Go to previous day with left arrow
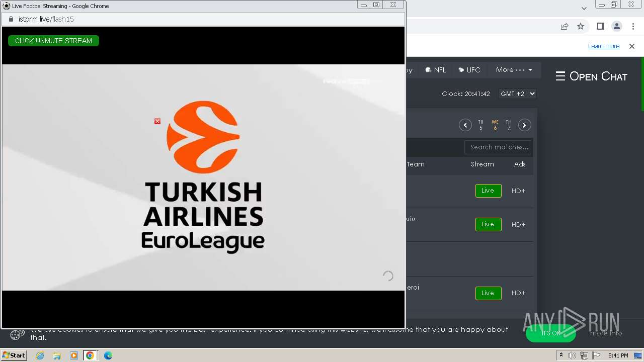 (465, 125)
